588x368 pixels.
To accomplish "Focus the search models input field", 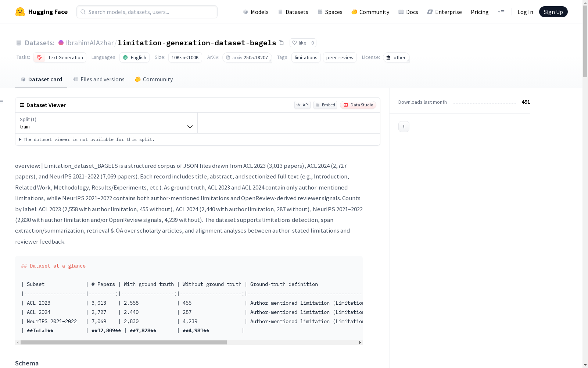I will [x=147, y=12].
